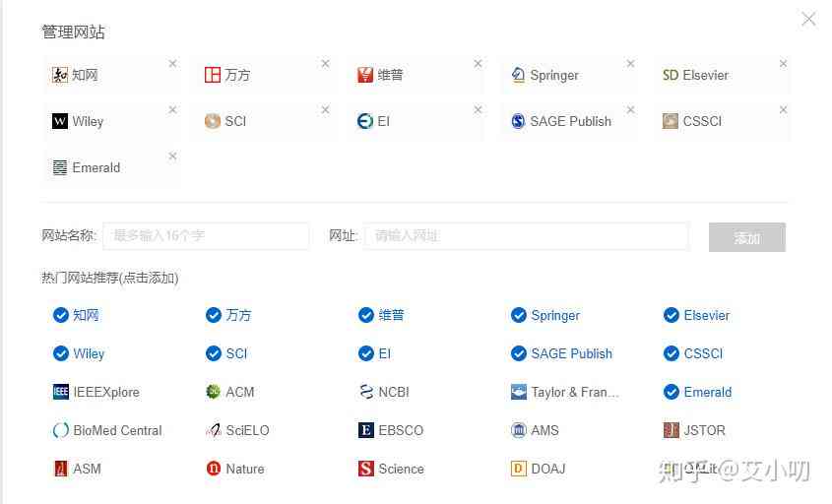Click the EBSCO label to add it
This screenshot has width=832, height=504.
click(x=401, y=430)
